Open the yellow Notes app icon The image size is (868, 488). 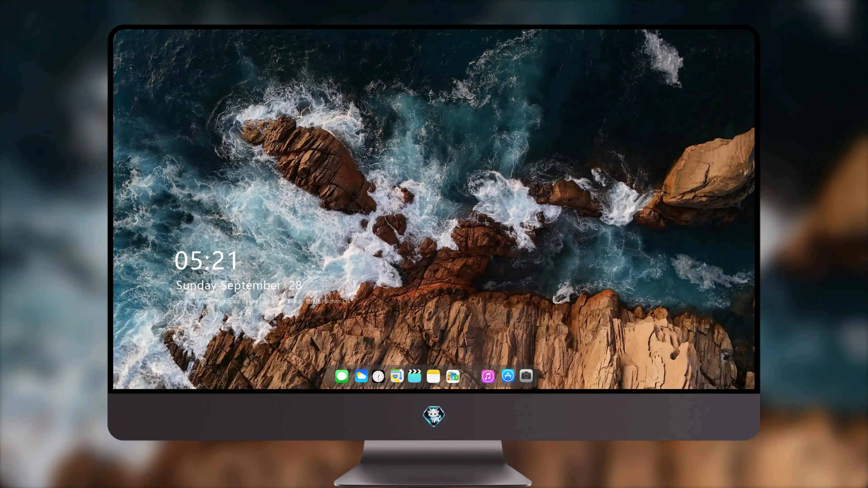pos(433,376)
